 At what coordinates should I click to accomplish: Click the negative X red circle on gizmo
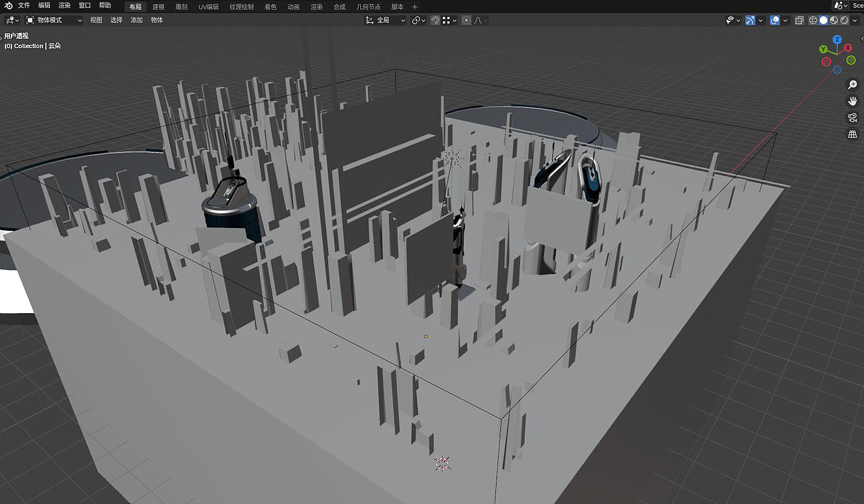[826, 61]
